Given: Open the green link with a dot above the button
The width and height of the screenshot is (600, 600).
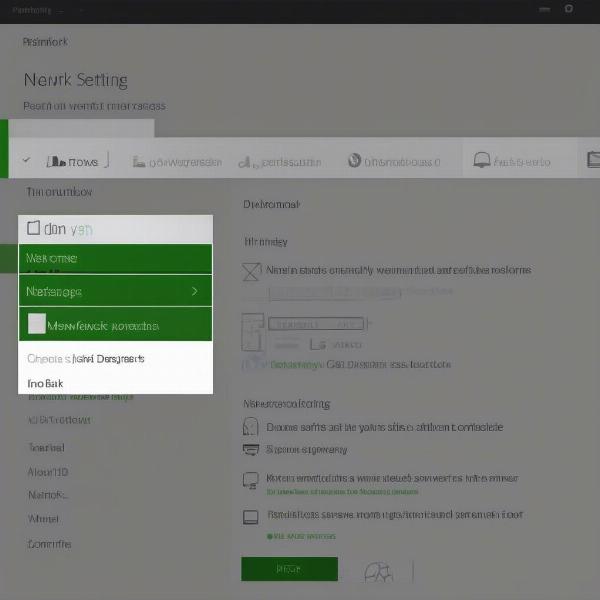Looking at the screenshot, I should pos(301,536).
